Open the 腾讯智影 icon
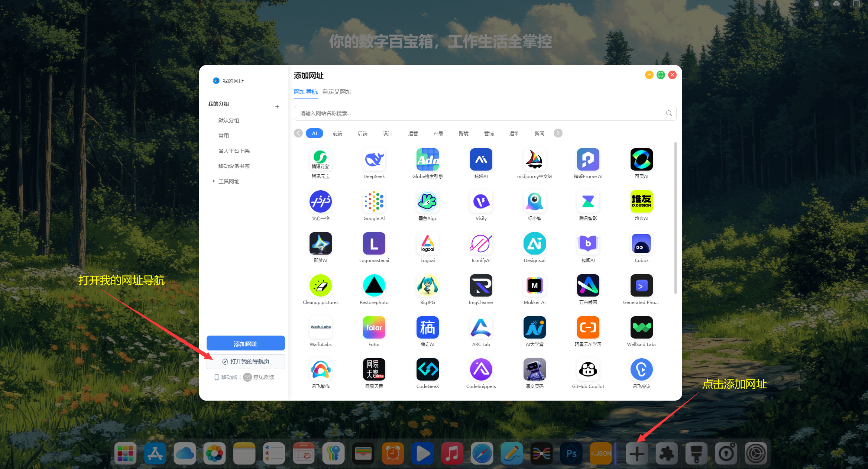This screenshot has width=868, height=469. [x=588, y=201]
